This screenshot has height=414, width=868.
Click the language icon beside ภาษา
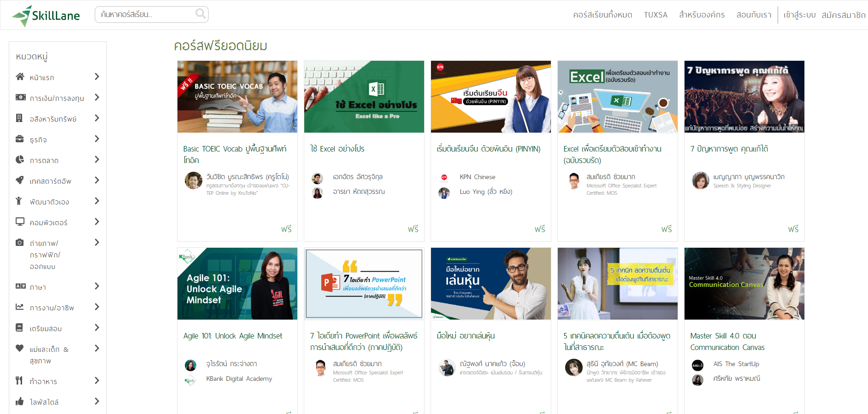click(x=20, y=286)
